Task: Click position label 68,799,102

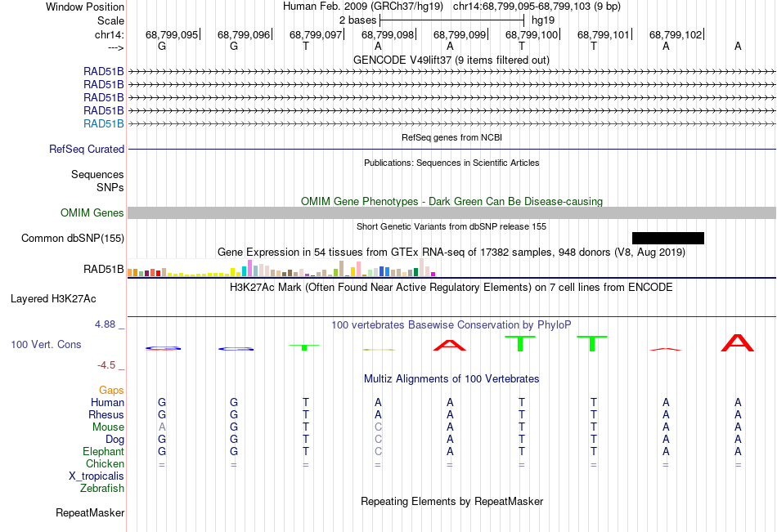Action: click(676, 34)
